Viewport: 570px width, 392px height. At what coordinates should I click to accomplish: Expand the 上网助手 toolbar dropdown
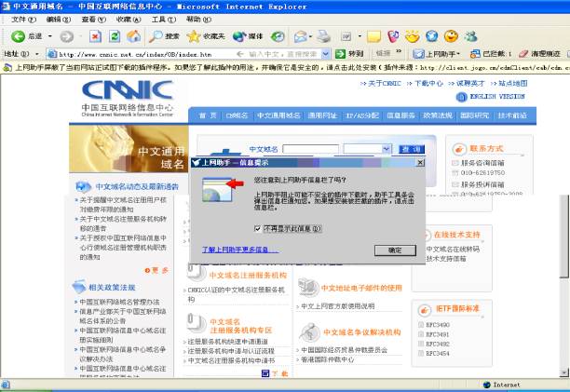(x=459, y=54)
